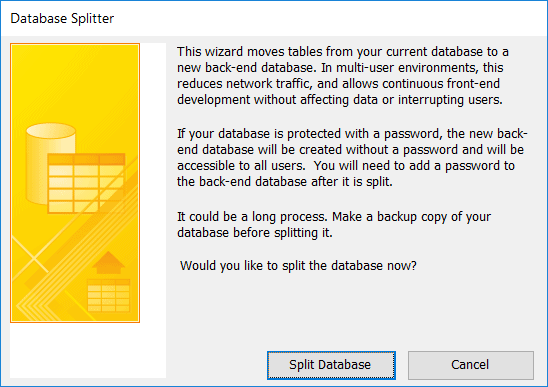Click the Split Database button
The height and width of the screenshot is (387, 548).
[331, 365]
